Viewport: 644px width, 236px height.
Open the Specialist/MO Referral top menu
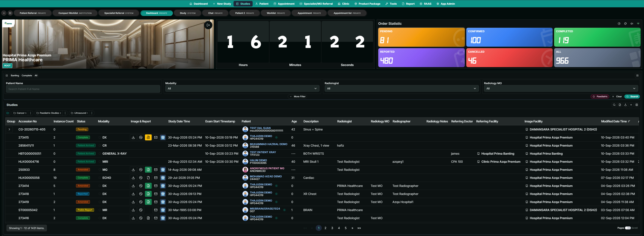coord(316,4)
